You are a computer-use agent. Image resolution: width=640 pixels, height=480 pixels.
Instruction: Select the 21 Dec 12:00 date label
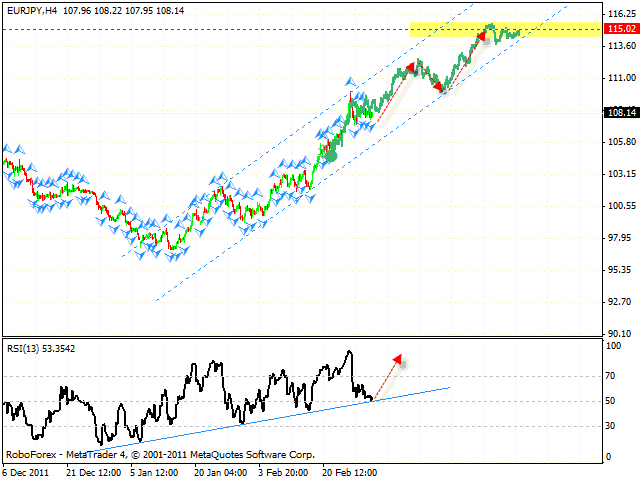tap(95, 469)
